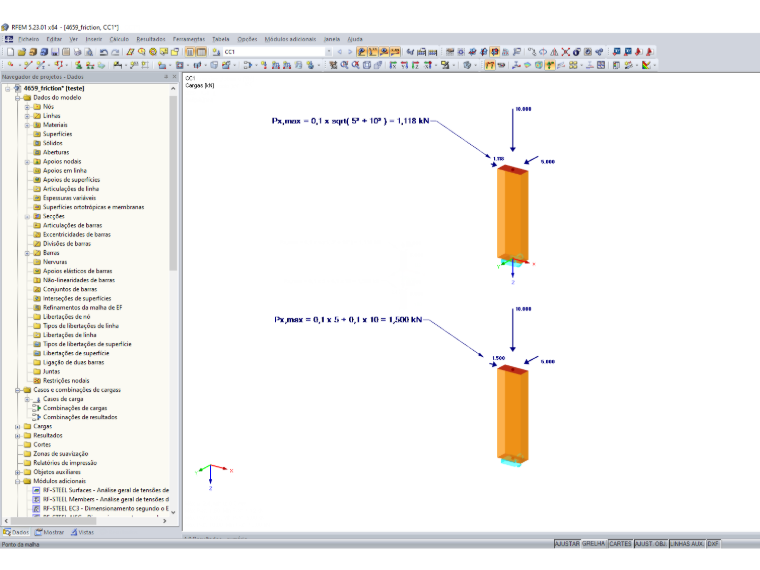Toggle the first highlighted show-loads icon
760x570 pixels.
[x=362, y=52]
